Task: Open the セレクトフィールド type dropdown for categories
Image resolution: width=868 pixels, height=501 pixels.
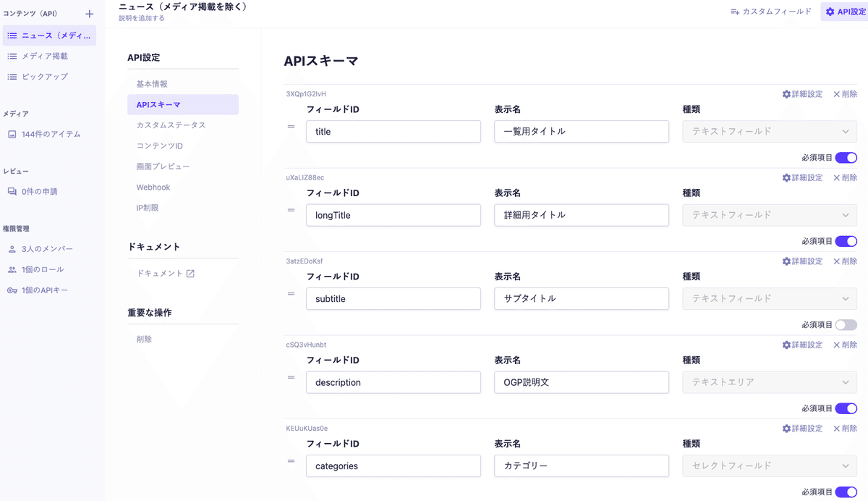Action: tap(769, 466)
